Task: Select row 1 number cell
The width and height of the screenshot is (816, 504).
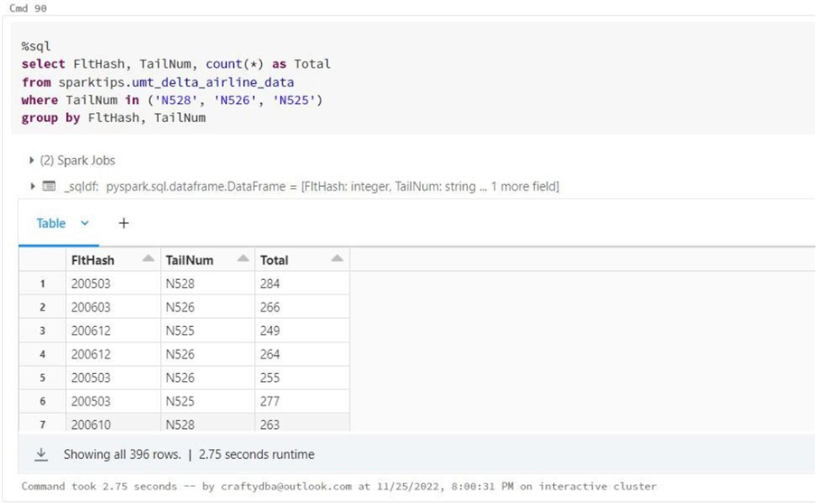Action: [x=42, y=284]
